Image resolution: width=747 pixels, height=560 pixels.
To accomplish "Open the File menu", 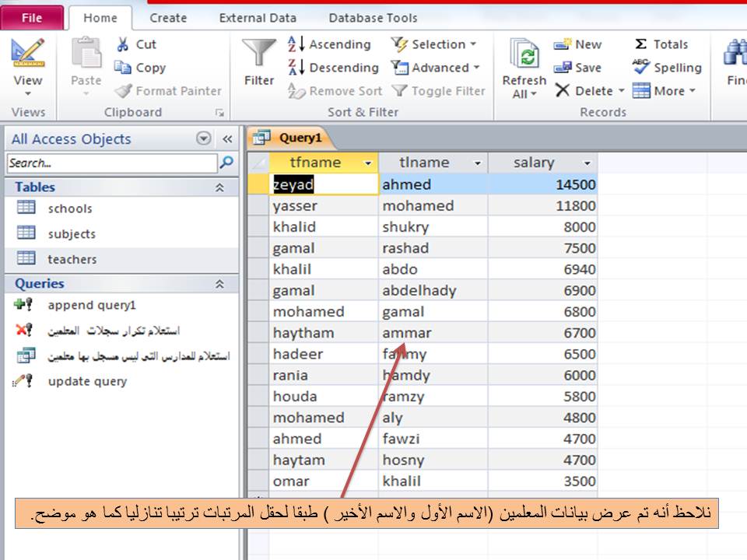I will [31, 17].
